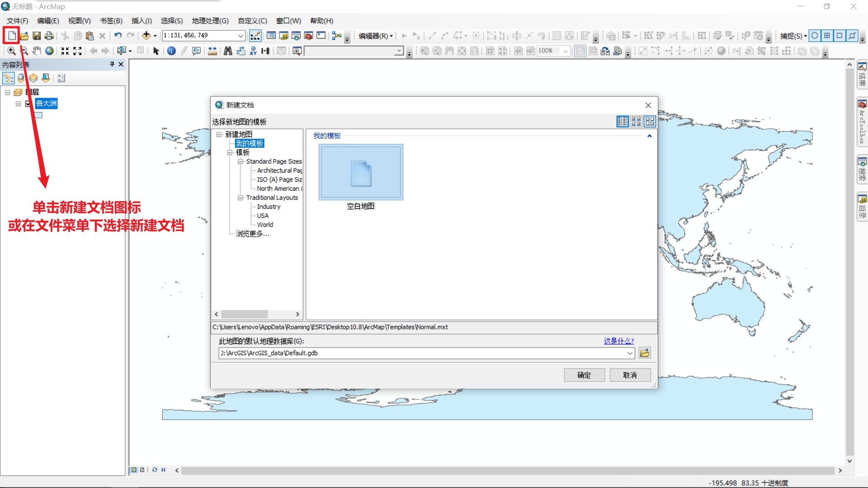Open the 文件(F) menu

[17, 21]
